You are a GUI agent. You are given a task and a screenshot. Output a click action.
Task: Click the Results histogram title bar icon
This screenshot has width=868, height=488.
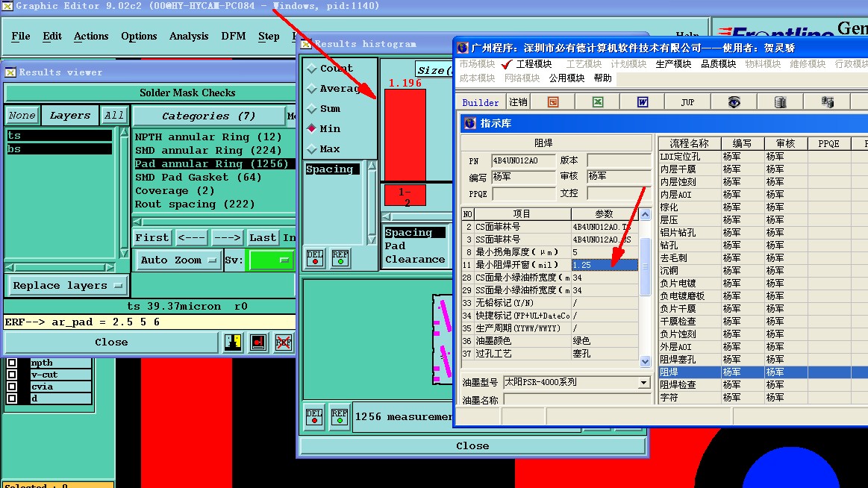coord(306,44)
